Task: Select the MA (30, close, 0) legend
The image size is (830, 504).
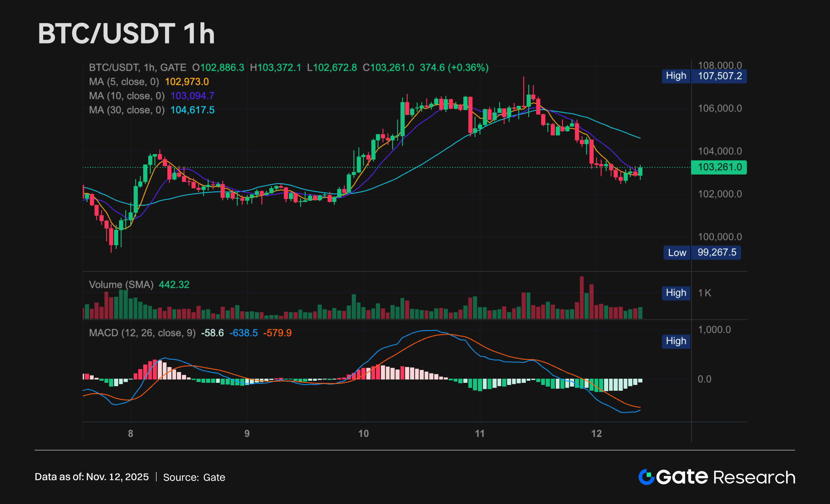Action: (126, 110)
